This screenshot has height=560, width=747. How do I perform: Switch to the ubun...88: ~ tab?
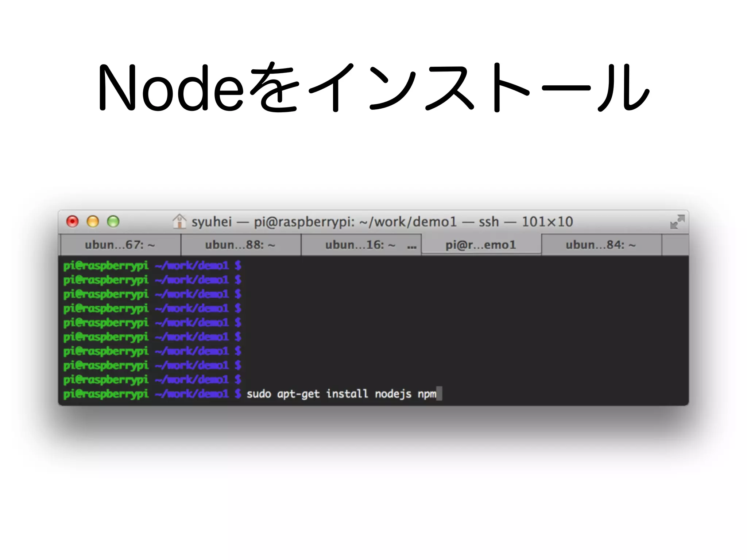tap(241, 245)
